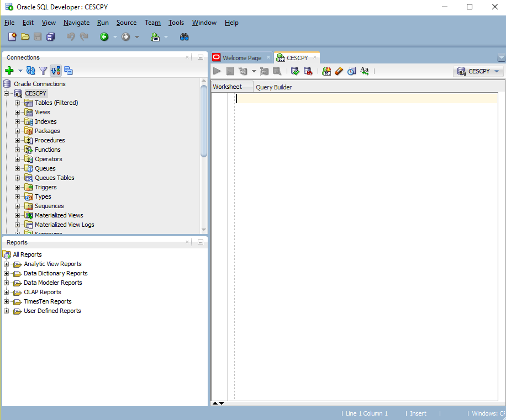Close the Reports panel
The image size is (506, 420).
click(x=187, y=242)
